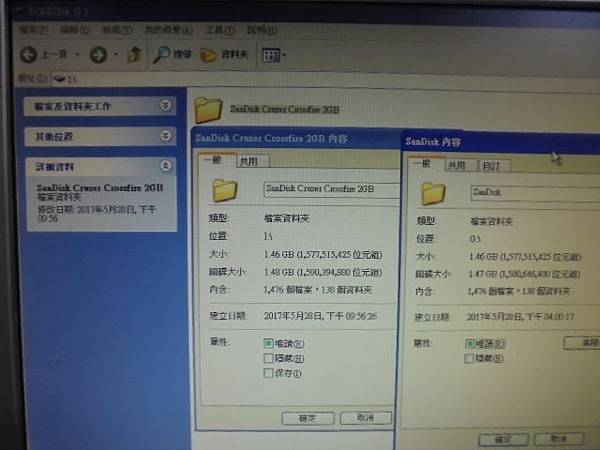Viewport: 600px width, 450px height.
Task: Click the SanDisk name field in SanDisk properties
Action: click(x=535, y=193)
